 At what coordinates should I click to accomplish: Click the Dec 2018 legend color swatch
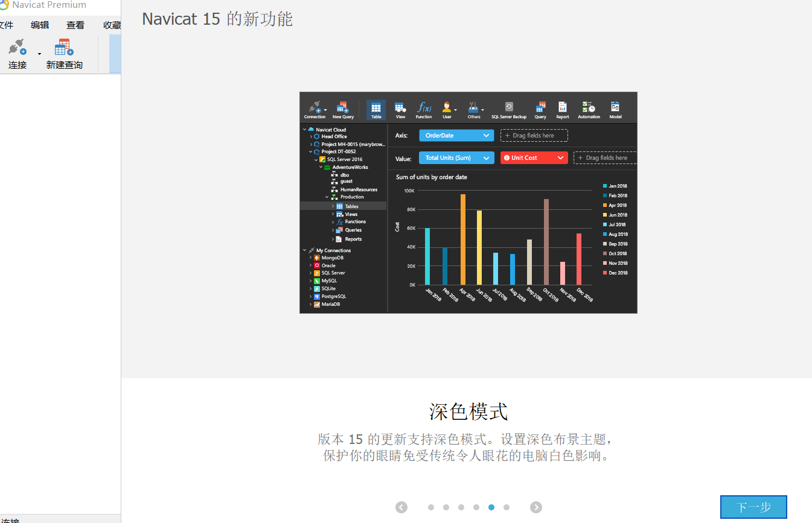click(x=605, y=273)
